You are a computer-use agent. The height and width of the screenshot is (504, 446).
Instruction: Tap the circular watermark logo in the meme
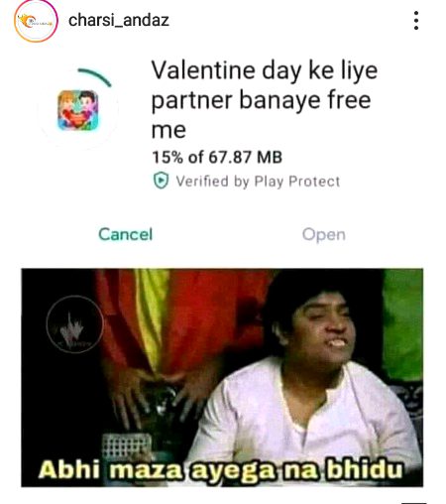[x=75, y=324]
